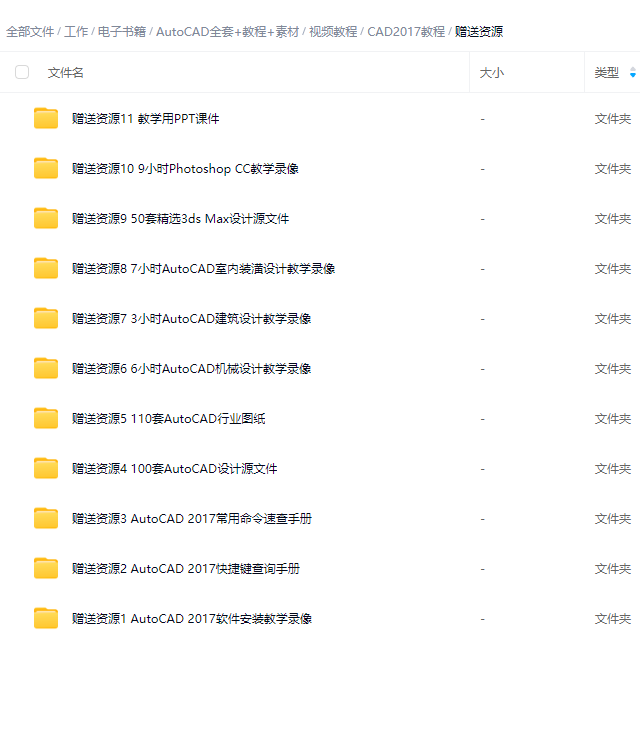The width and height of the screenshot is (640, 754).
Task: Open folder icon for 赠送资源10 Photoshop CC教学录像
Action: [x=46, y=168]
